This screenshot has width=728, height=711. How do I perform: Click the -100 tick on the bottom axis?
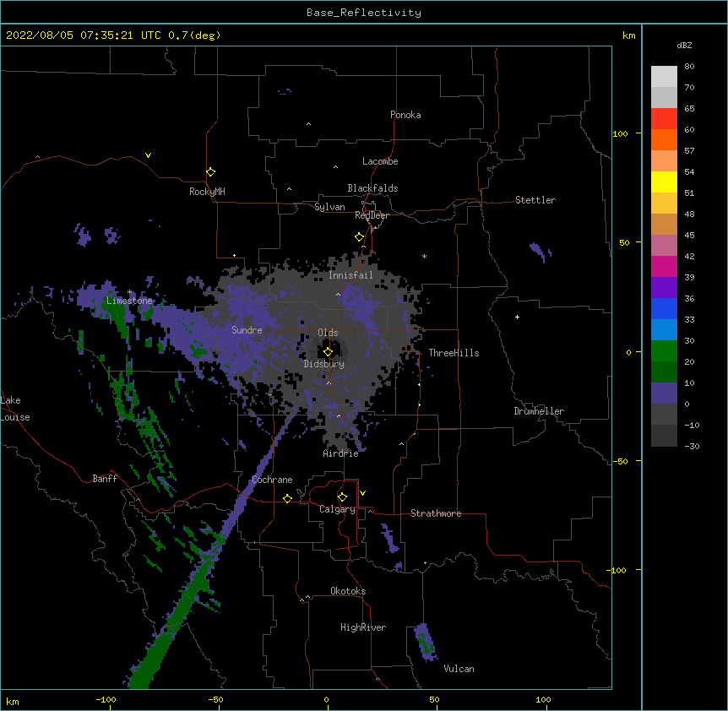point(106,700)
